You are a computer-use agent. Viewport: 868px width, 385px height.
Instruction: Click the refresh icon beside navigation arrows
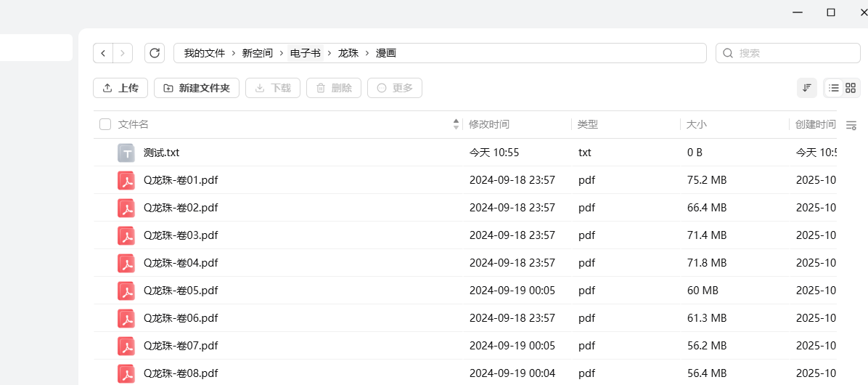coord(154,53)
